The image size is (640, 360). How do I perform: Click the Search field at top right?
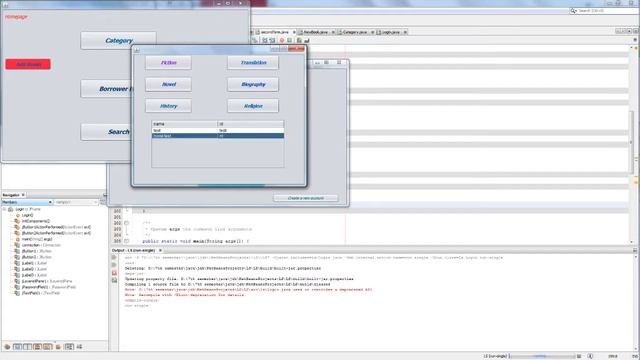click(x=604, y=11)
